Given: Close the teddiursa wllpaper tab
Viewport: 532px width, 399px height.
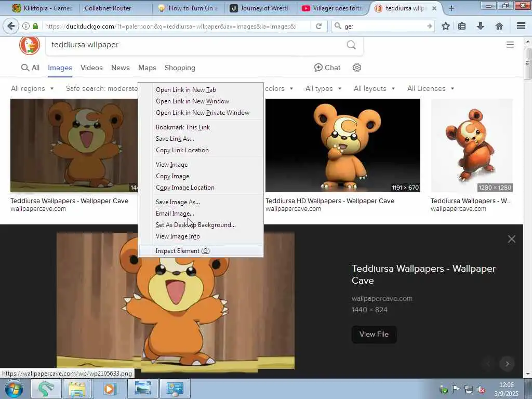Looking at the screenshot, I should [434, 8].
